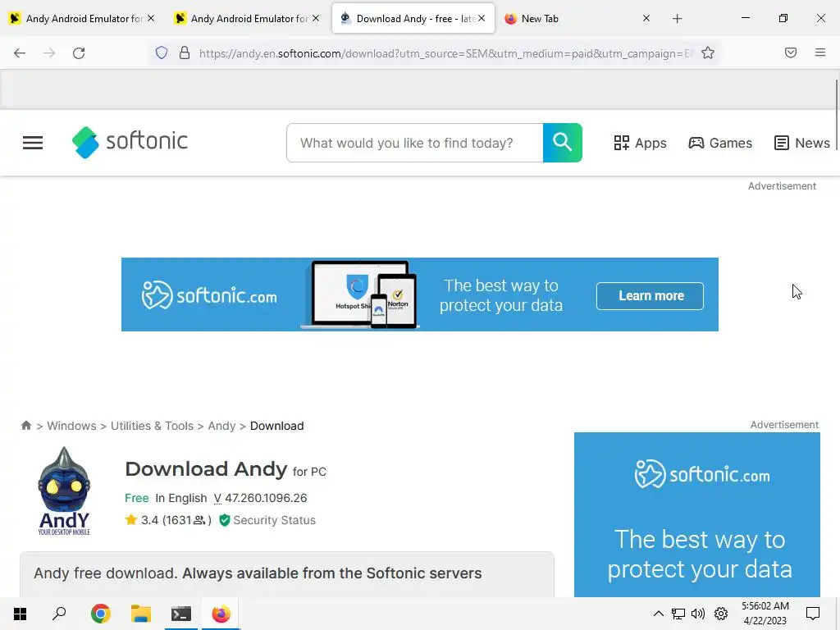Show hidden system tray icons

coord(659,614)
